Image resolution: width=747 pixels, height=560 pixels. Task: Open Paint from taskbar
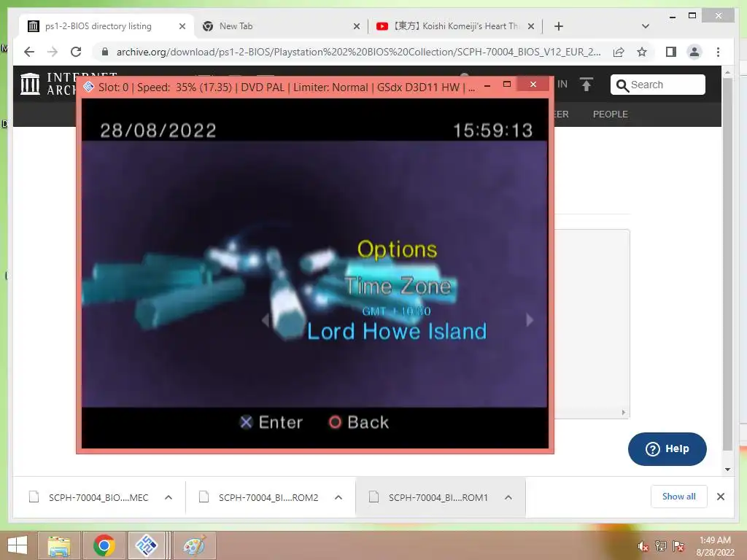(194, 545)
